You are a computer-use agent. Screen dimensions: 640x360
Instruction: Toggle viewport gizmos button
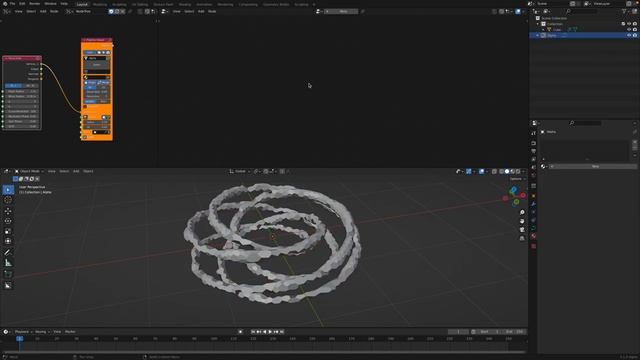469,171
